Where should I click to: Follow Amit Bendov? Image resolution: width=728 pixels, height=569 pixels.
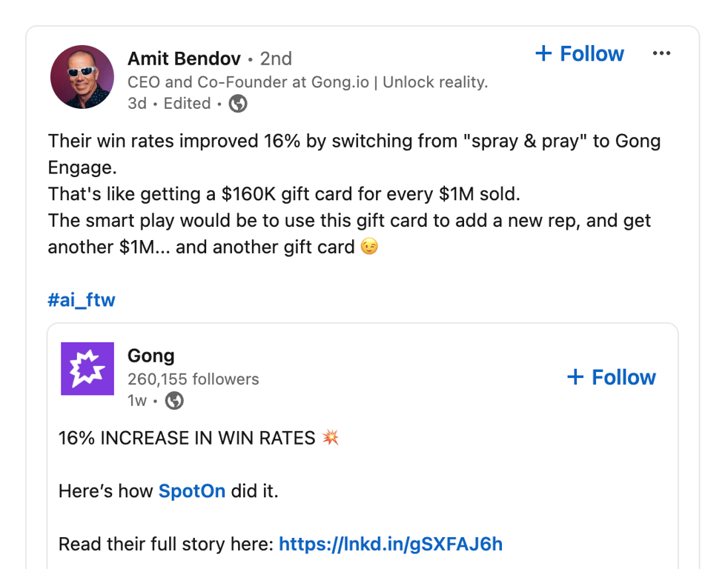(x=579, y=54)
